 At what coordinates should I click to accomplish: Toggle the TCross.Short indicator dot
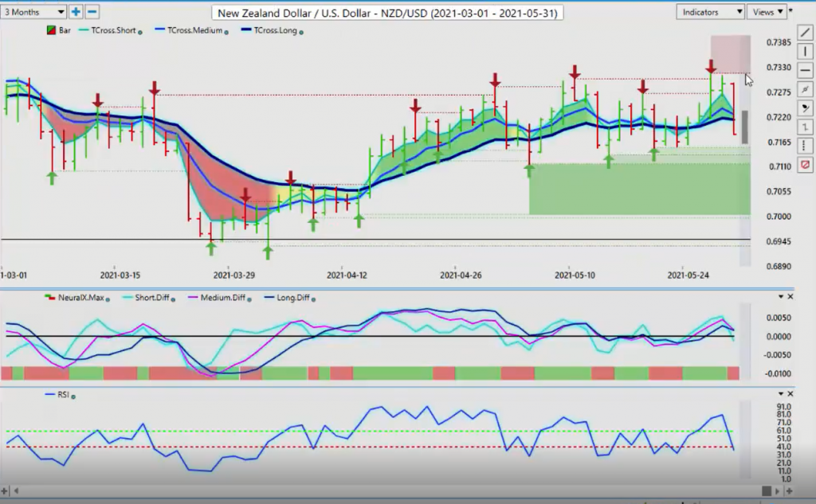point(140,32)
